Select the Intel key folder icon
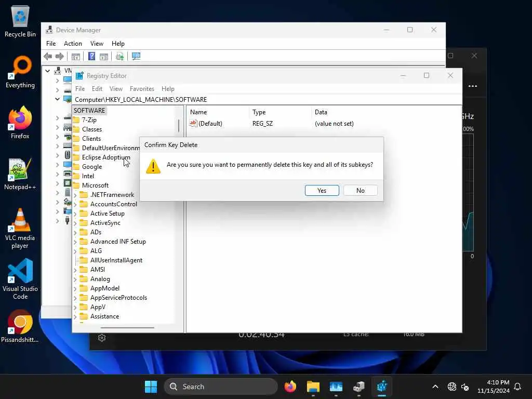Image resolution: width=532 pixels, height=399 pixels. [x=76, y=176]
